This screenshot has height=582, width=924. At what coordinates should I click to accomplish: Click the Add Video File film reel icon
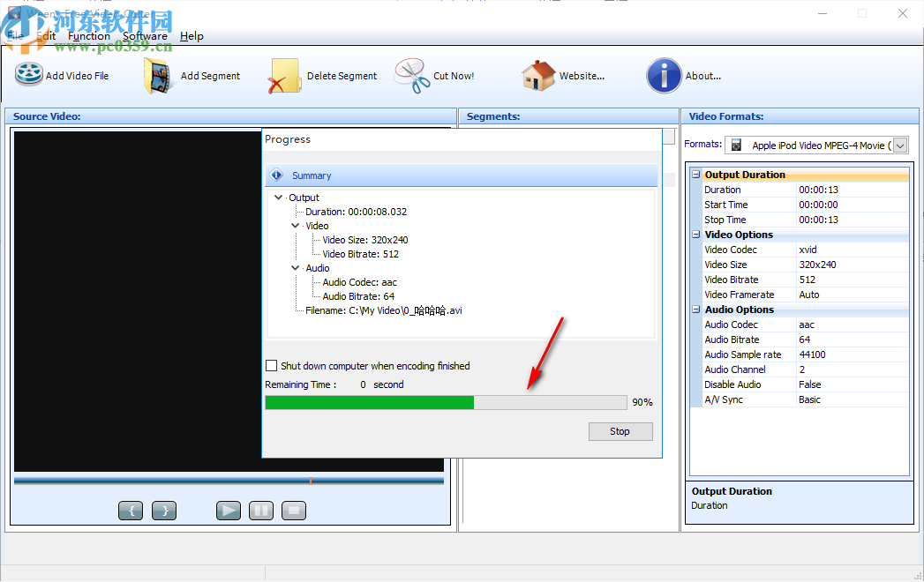click(x=29, y=75)
